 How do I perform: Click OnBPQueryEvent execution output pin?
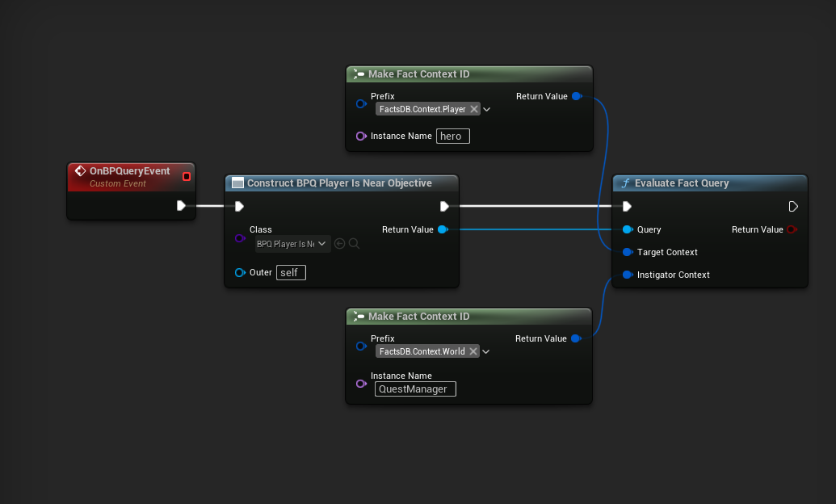pos(181,206)
